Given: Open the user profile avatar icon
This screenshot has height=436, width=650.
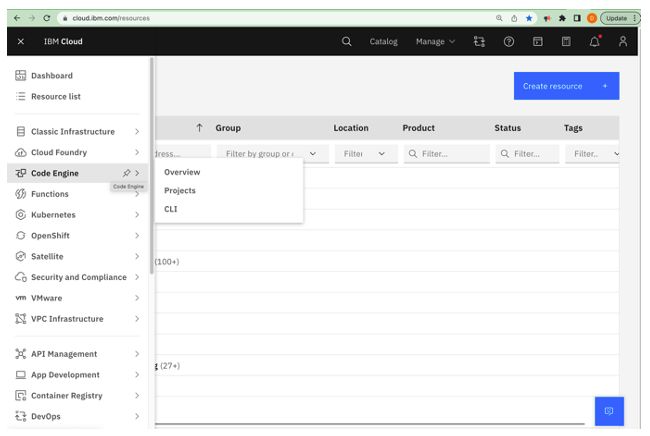Looking at the screenshot, I should click(x=623, y=41).
